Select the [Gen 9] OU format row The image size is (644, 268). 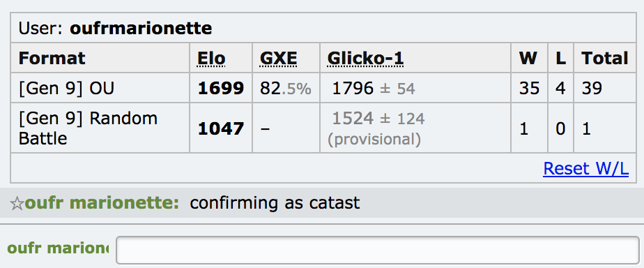click(x=323, y=88)
